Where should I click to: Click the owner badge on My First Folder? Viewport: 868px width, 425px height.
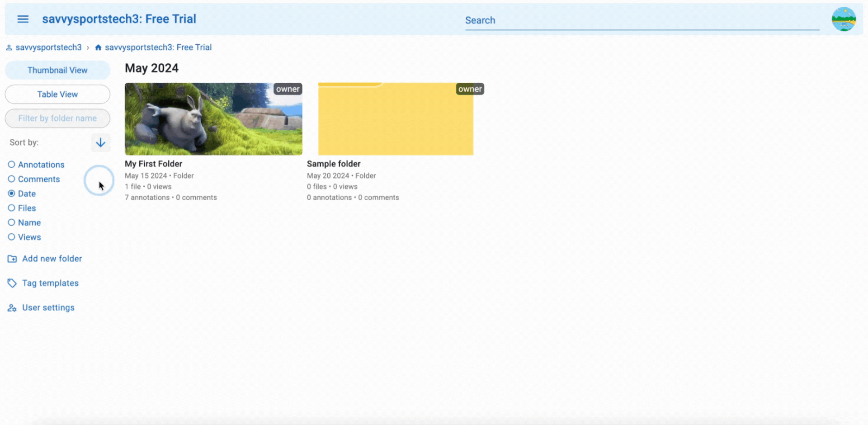click(x=288, y=89)
